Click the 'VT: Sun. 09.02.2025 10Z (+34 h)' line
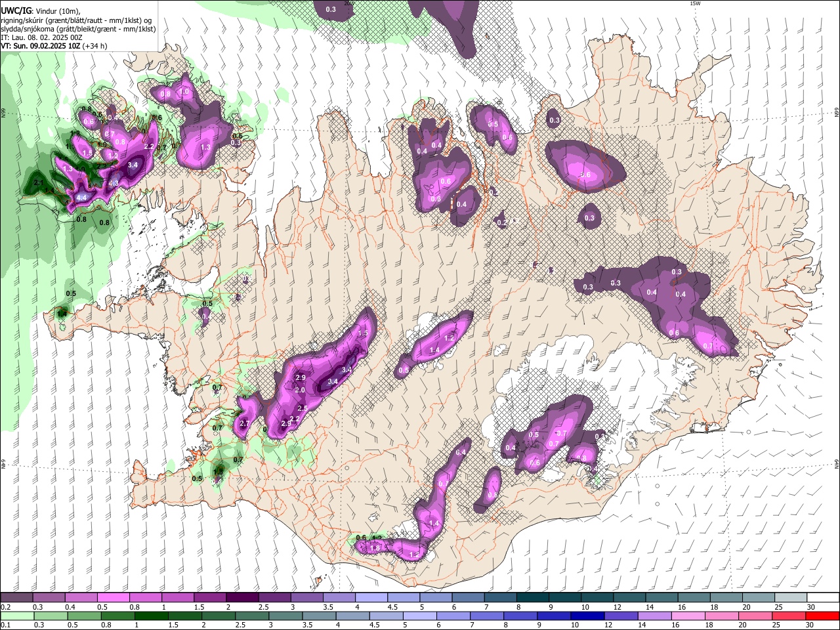 [54, 46]
